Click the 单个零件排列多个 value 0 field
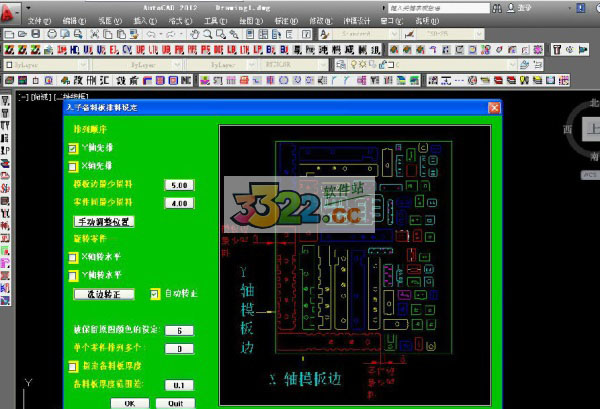The height and width of the screenshot is (409, 600). coord(179,349)
